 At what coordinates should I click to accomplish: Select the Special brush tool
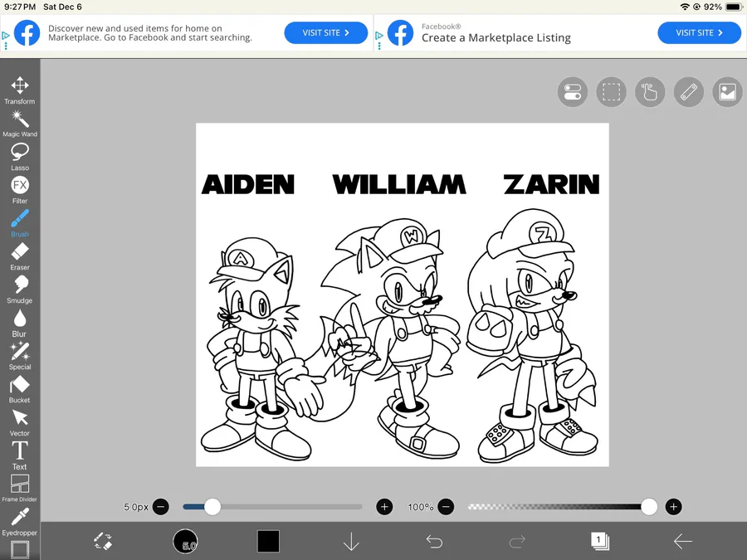(20, 356)
